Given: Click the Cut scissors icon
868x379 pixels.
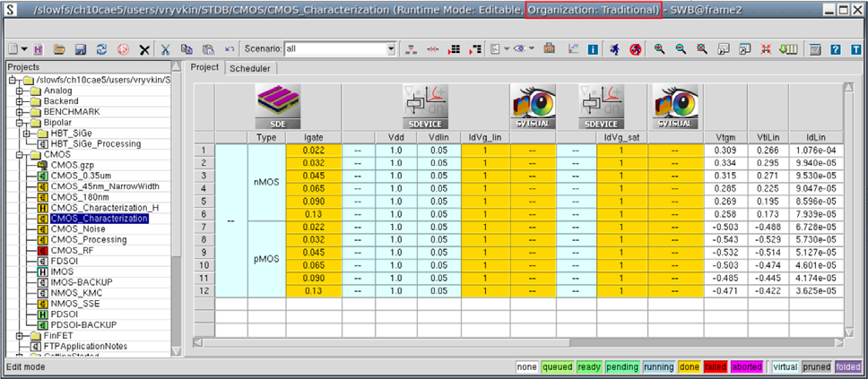Looking at the screenshot, I should tap(165, 48).
